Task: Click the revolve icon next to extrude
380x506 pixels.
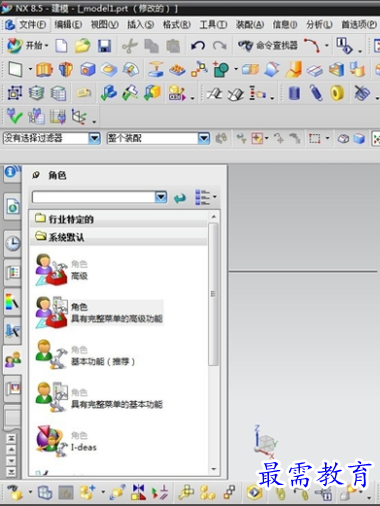Action: (x=66, y=69)
